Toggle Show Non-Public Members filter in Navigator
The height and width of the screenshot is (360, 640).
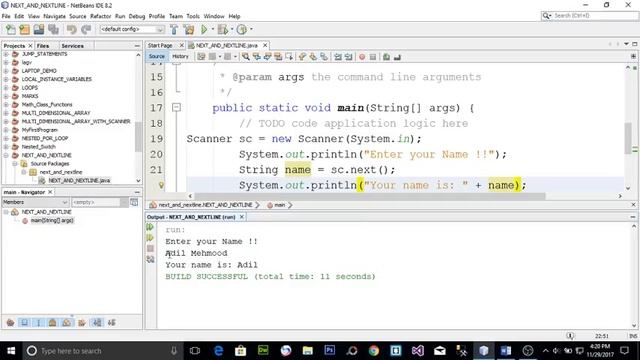tap(53, 323)
